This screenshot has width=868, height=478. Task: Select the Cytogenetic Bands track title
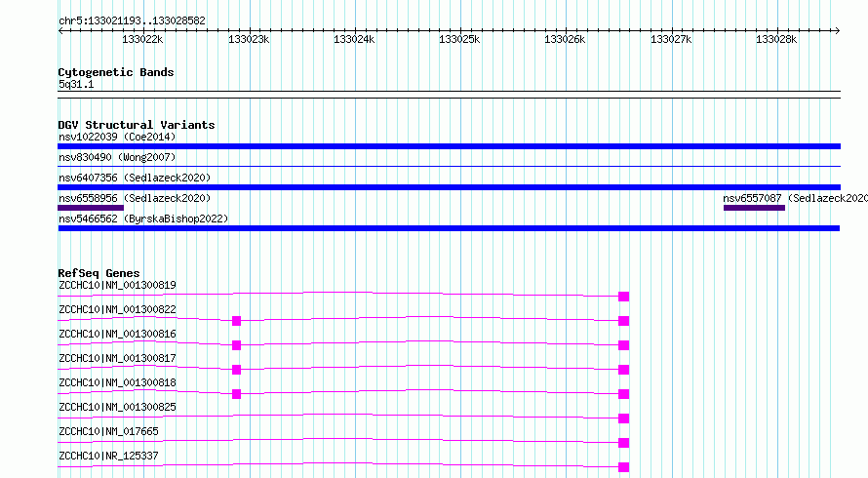pyautogui.click(x=116, y=72)
